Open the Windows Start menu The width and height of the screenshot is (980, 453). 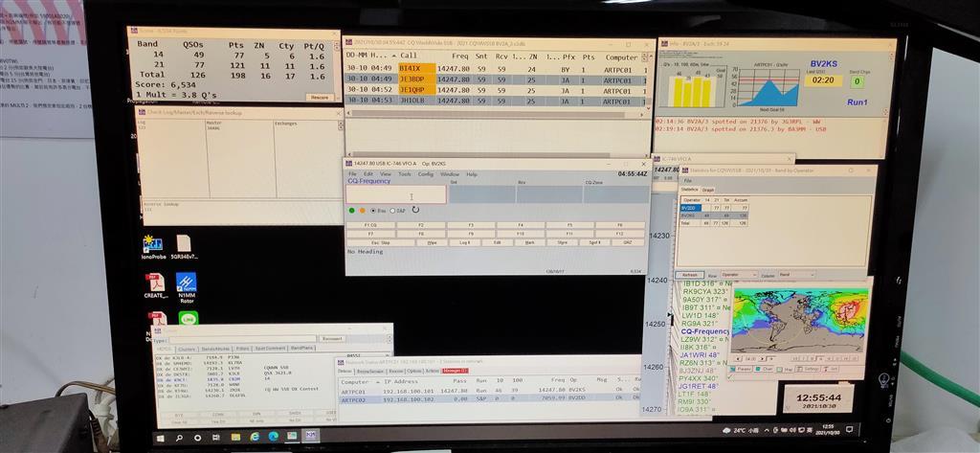coord(160,438)
